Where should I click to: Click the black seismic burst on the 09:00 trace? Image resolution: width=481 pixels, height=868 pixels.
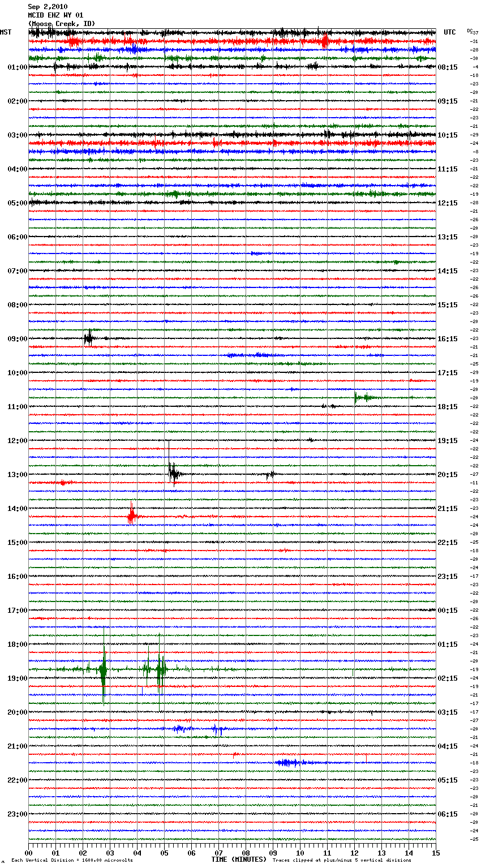click(89, 338)
